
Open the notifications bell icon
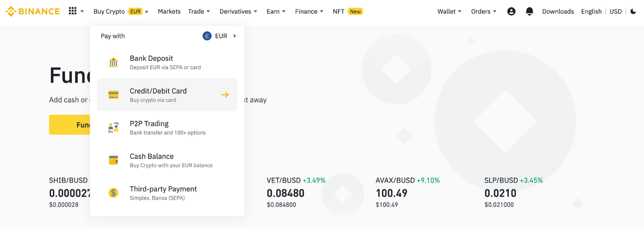pos(529,12)
